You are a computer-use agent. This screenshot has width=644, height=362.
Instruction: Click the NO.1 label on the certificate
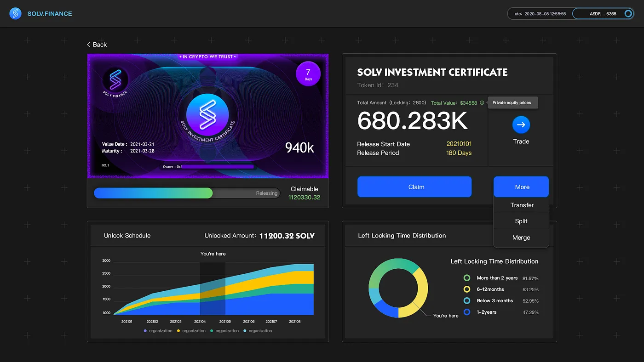click(x=105, y=165)
